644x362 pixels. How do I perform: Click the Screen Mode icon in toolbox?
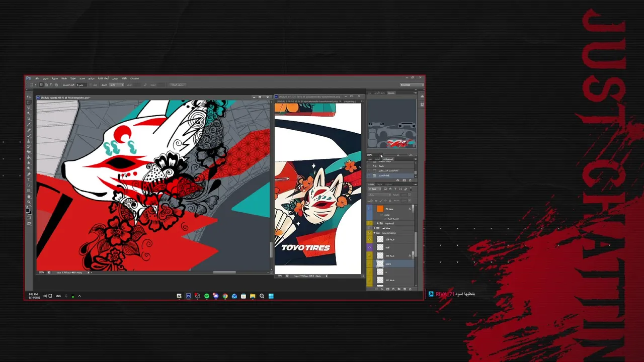(x=29, y=223)
